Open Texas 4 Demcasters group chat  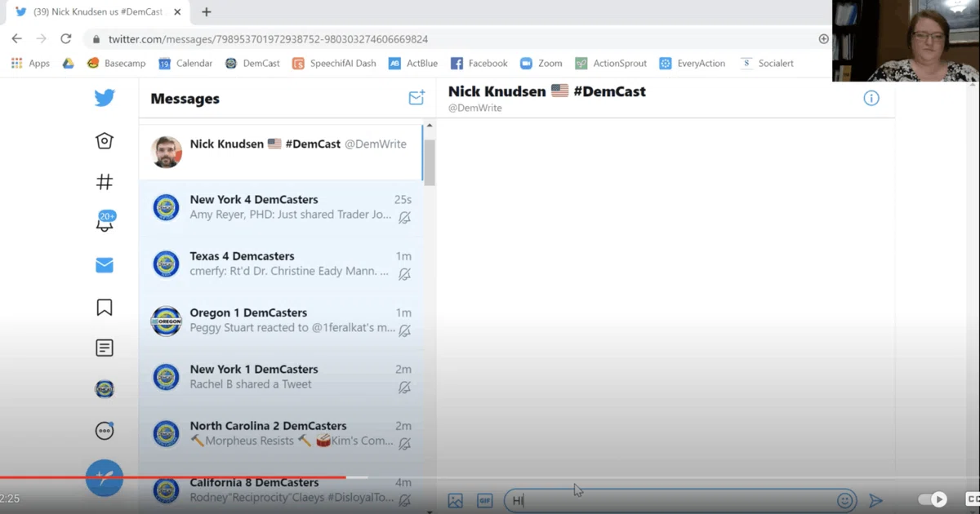[x=281, y=264]
